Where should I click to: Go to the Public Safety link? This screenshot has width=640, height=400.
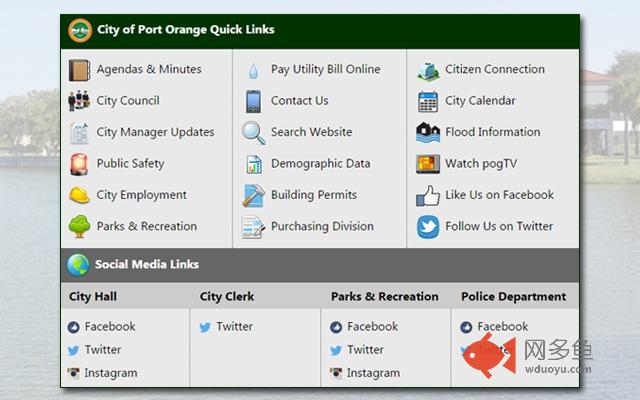click(x=130, y=164)
